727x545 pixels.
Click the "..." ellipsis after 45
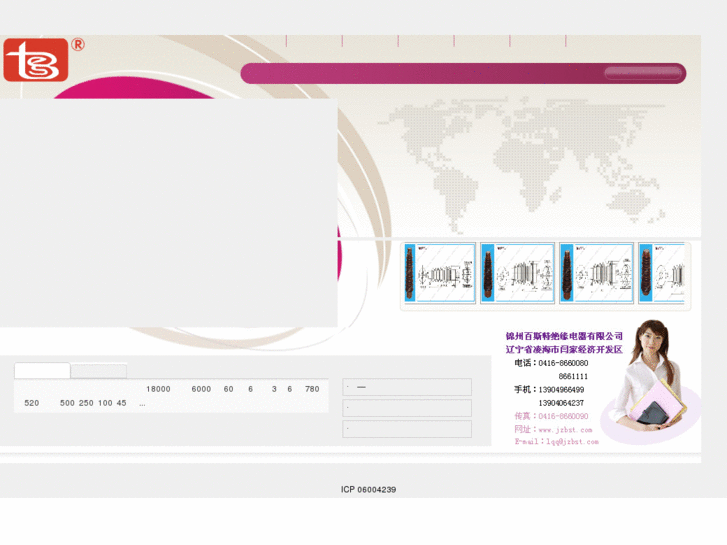pos(142,404)
